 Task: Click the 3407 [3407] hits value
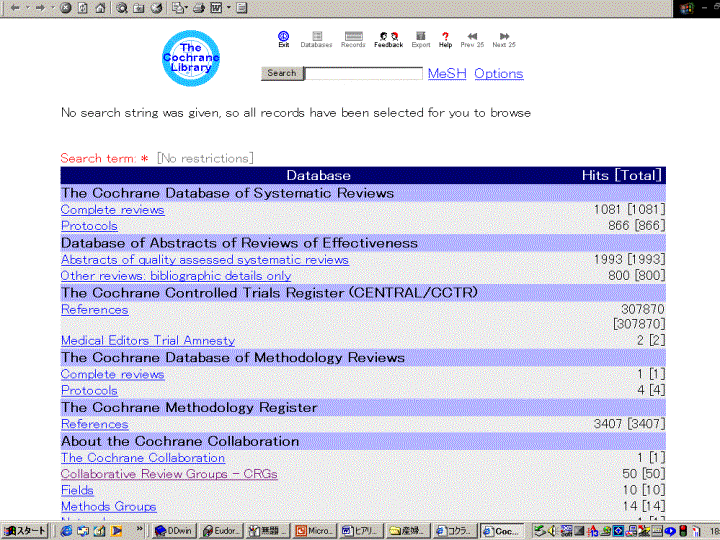pos(629,424)
